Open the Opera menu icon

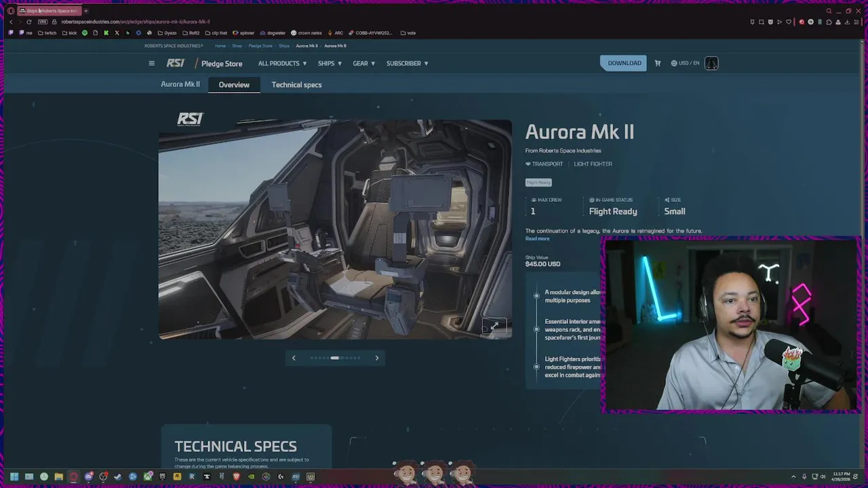[11, 11]
